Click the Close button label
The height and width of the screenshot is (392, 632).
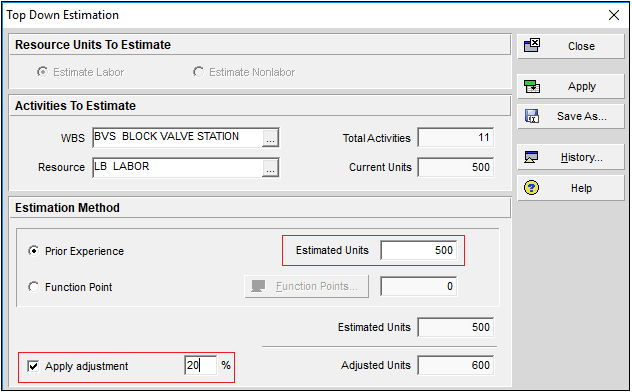pyautogui.click(x=581, y=46)
